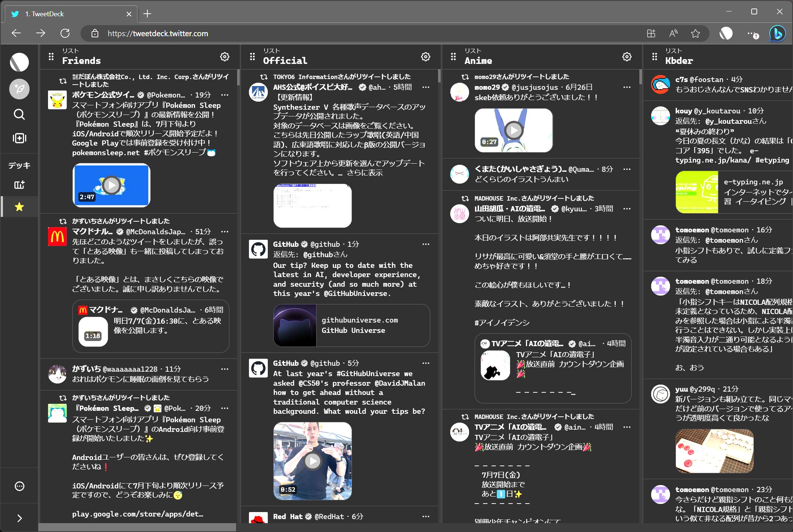Screen dimensions: 793x532
Task: Open more menu on momo29 tweet
Action: click(x=627, y=87)
